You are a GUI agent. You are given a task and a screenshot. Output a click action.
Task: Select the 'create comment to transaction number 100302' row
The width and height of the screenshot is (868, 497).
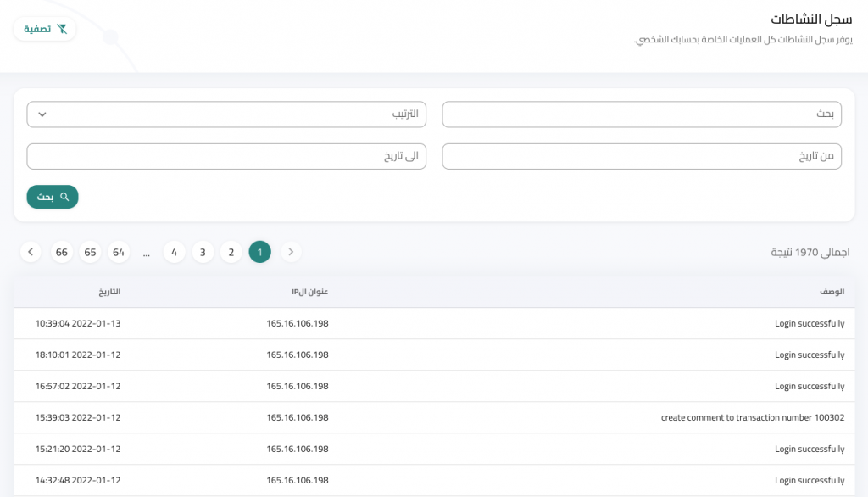click(753, 417)
